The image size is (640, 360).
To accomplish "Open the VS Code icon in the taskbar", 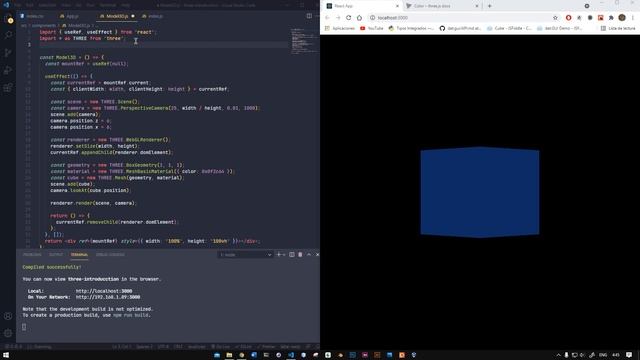I will [x=291, y=355].
